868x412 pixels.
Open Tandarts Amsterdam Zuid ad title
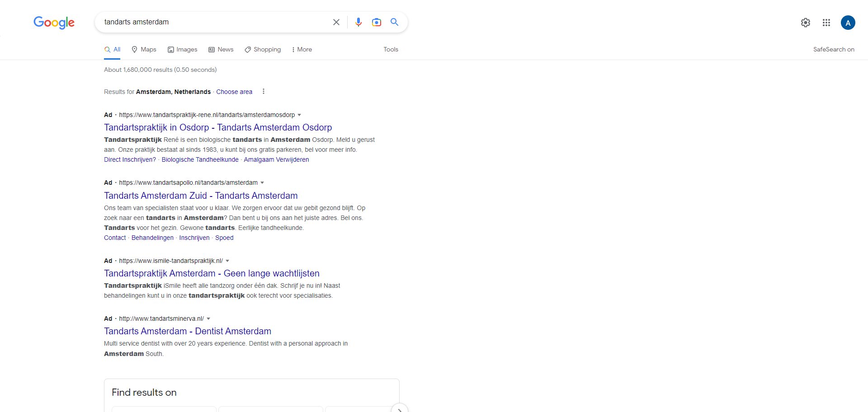(201, 196)
